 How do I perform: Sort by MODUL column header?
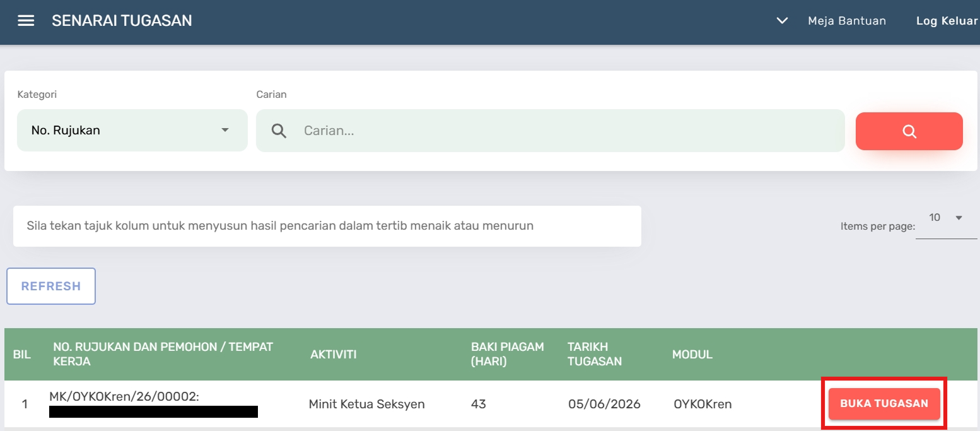692,355
